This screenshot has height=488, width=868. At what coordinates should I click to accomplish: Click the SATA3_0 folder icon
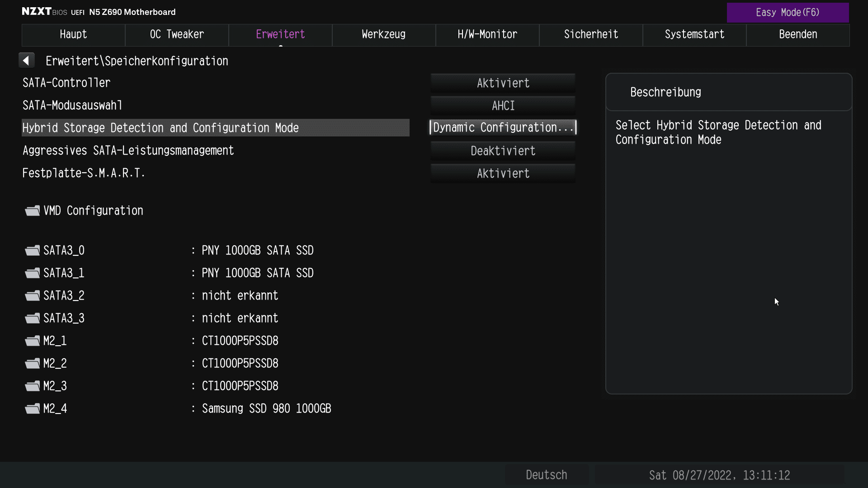point(33,251)
